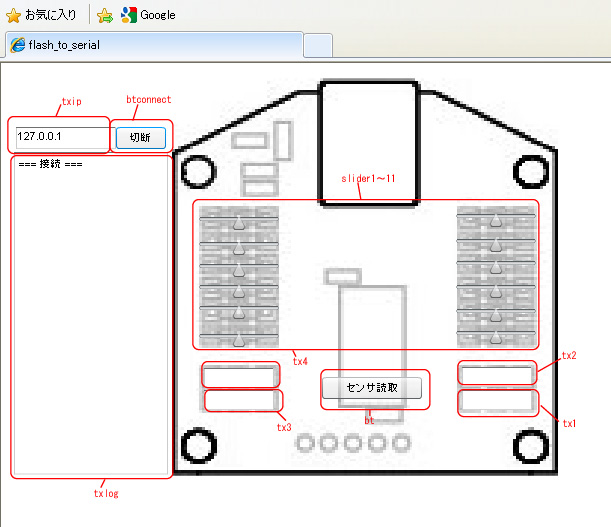
Task: Click the fifth slider in left column
Action: (239, 312)
